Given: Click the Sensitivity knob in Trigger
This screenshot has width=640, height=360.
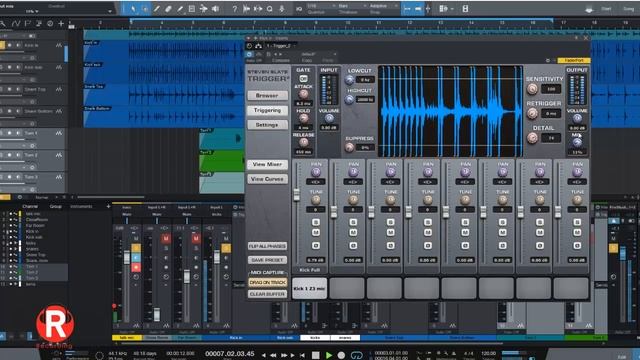Looking at the screenshot, I should [532, 89].
